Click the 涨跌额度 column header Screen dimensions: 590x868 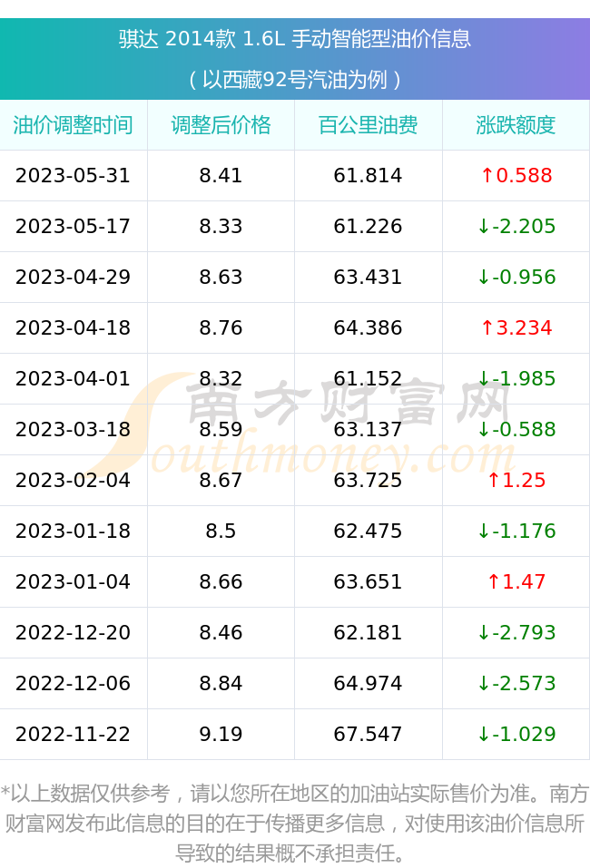click(x=516, y=125)
